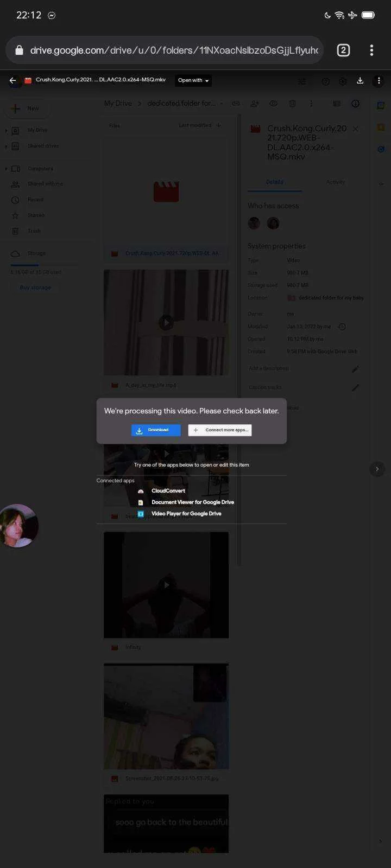Click search options filter icon behind overlay
391x868 pixels.
tap(302, 81)
